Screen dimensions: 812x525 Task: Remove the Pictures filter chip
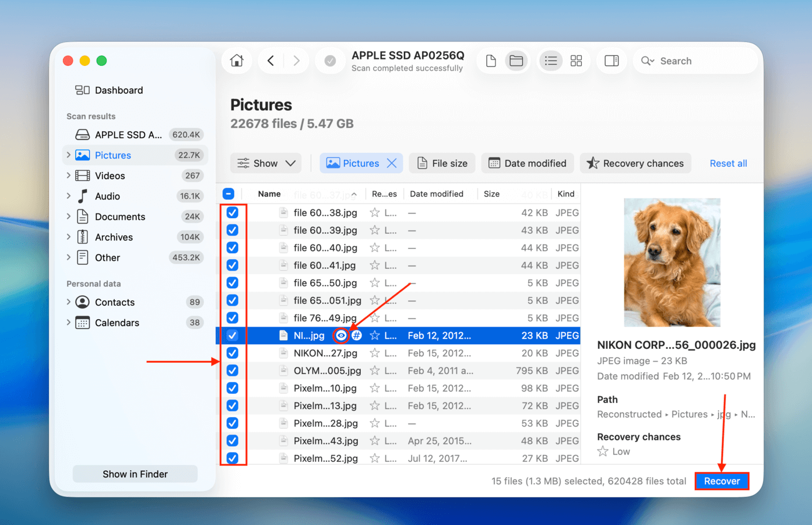(x=392, y=163)
